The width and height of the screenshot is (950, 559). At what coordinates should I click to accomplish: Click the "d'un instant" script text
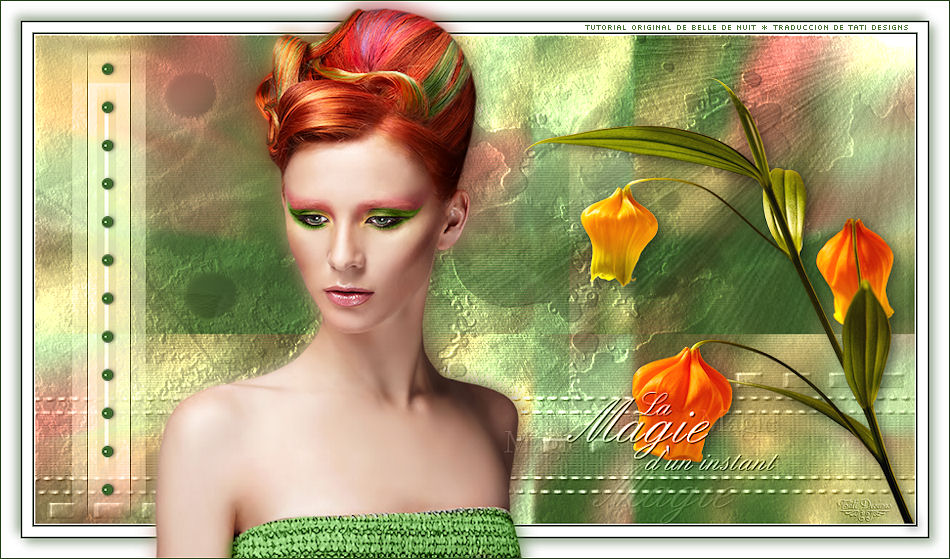pyautogui.click(x=710, y=461)
